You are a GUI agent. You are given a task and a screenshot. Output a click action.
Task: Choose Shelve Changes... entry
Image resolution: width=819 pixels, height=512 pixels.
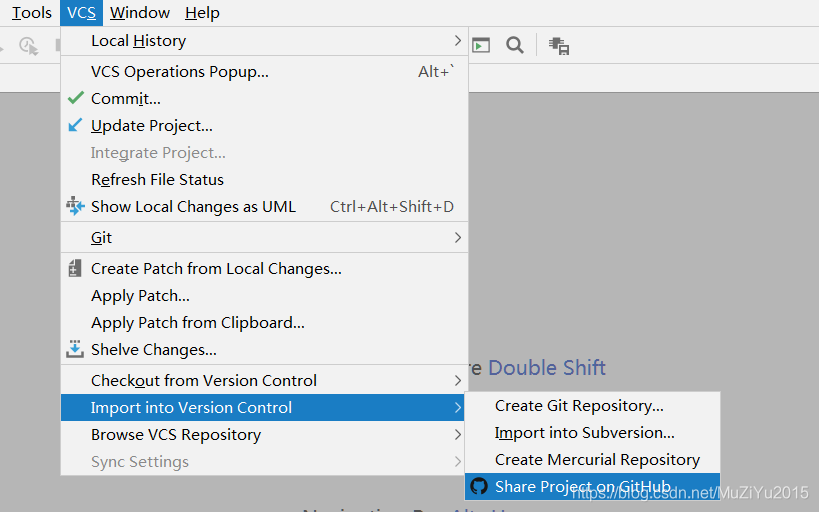click(264, 350)
